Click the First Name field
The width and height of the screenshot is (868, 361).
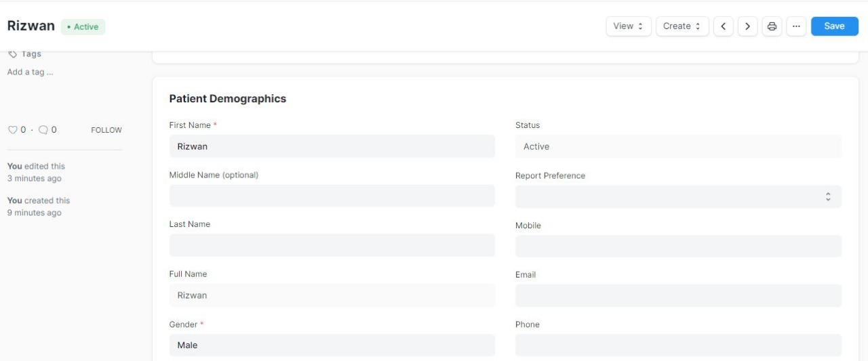tap(332, 146)
